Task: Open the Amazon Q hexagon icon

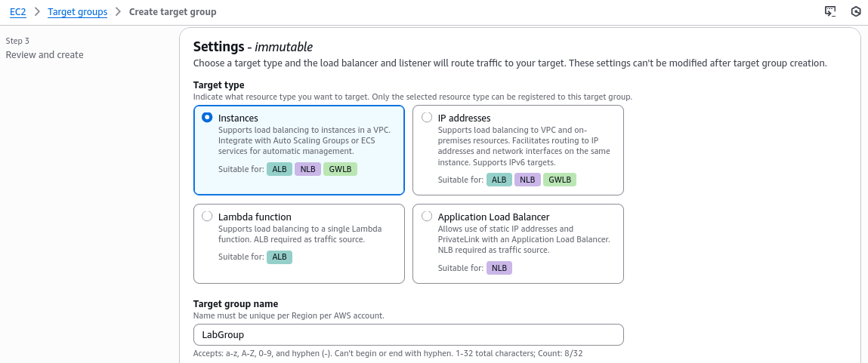Action: [856, 11]
